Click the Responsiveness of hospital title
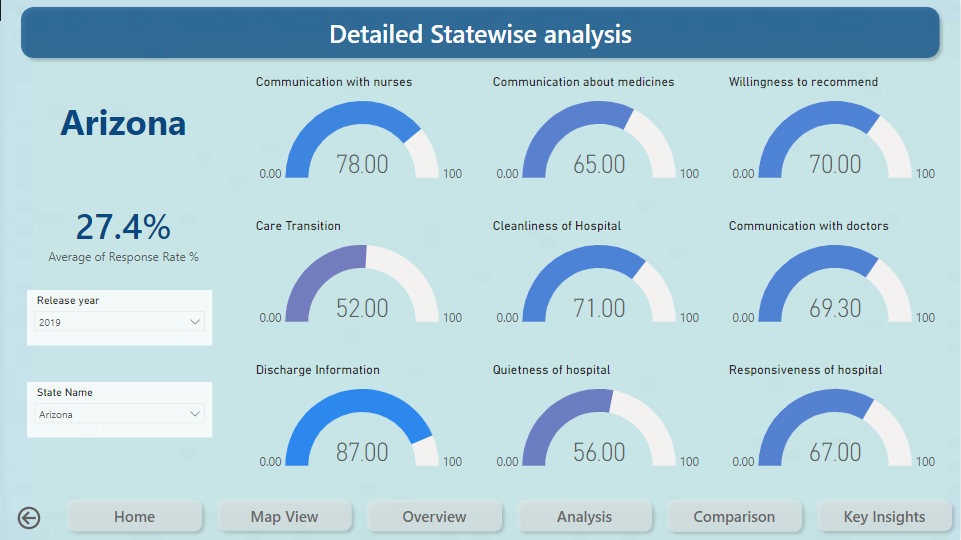Screen dimensions: 961x540 point(805,370)
